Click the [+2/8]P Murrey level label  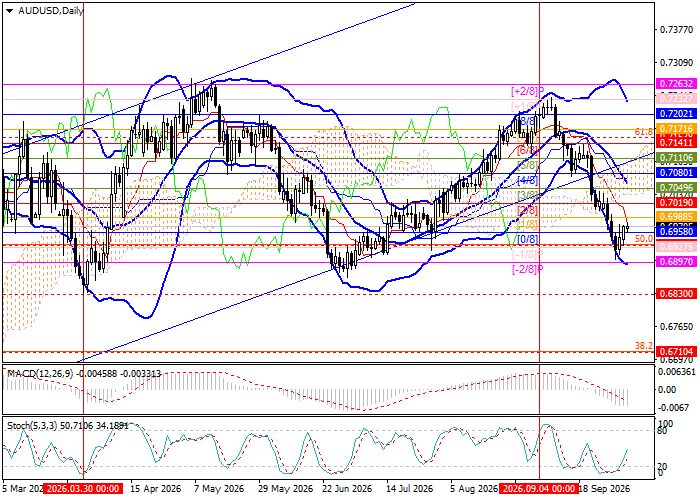[527, 92]
